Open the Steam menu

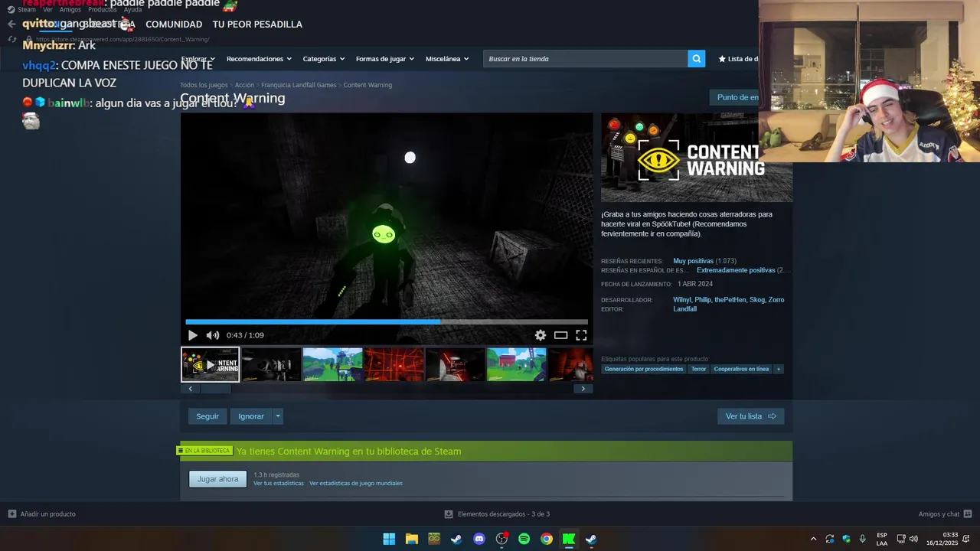(x=21, y=10)
